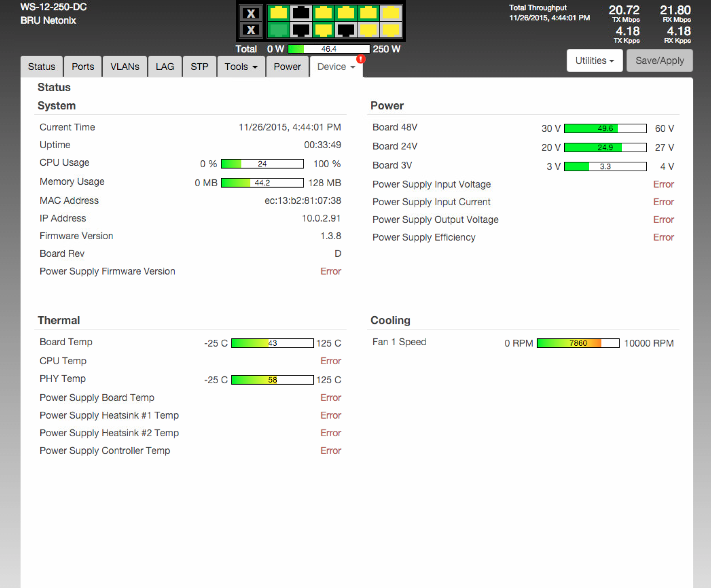Select bottom-row sixth yellow port icon
711x588 pixels.
click(391, 30)
